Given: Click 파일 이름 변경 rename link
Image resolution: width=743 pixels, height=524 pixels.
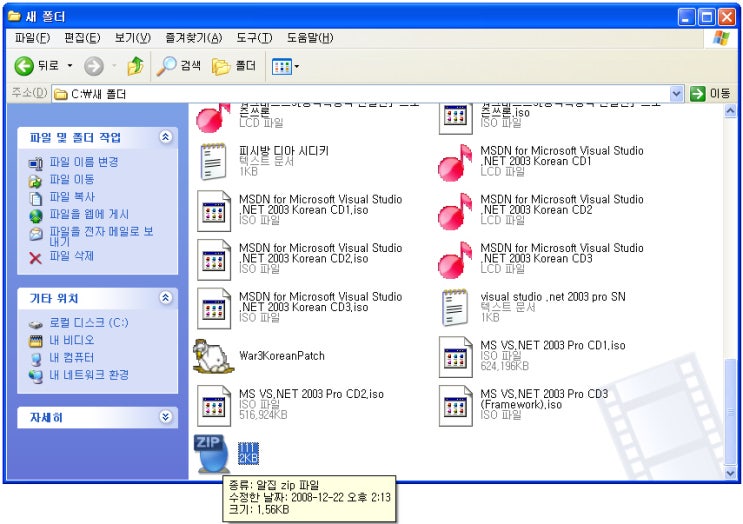Looking at the screenshot, I should click(84, 162).
